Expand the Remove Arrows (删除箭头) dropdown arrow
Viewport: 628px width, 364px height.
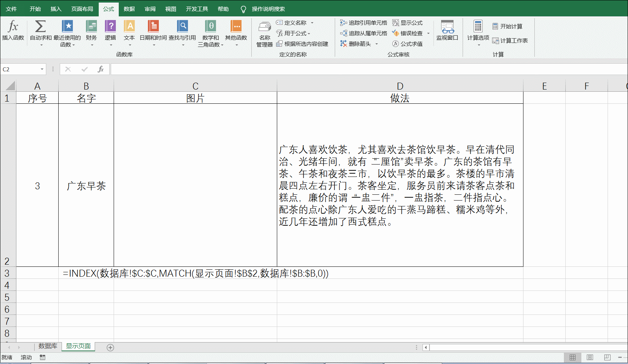pos(377,44)
